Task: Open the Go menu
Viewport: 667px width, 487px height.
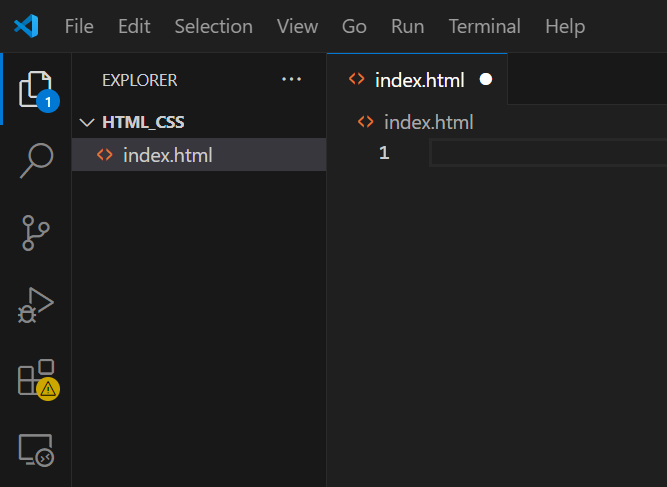Action: 354,26
